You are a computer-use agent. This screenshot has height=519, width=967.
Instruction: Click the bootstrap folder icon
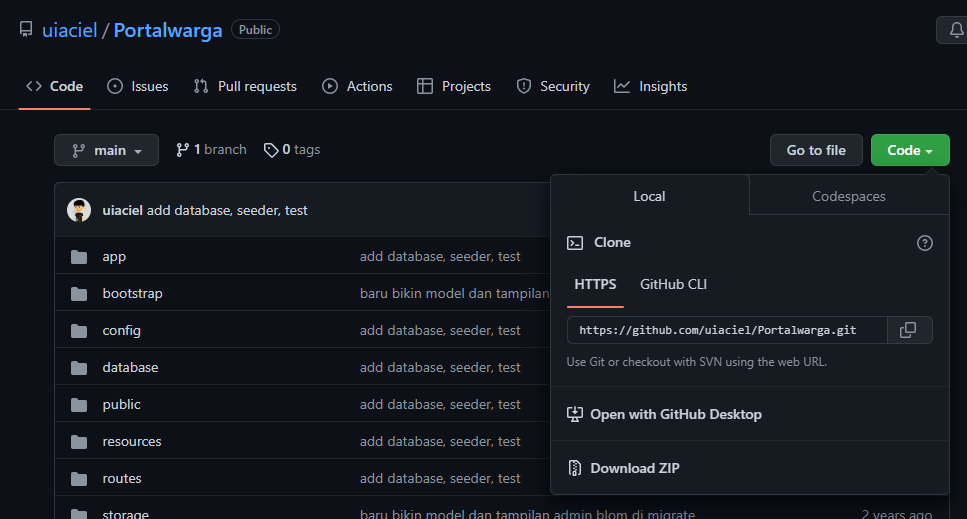[x=79, y=293]
